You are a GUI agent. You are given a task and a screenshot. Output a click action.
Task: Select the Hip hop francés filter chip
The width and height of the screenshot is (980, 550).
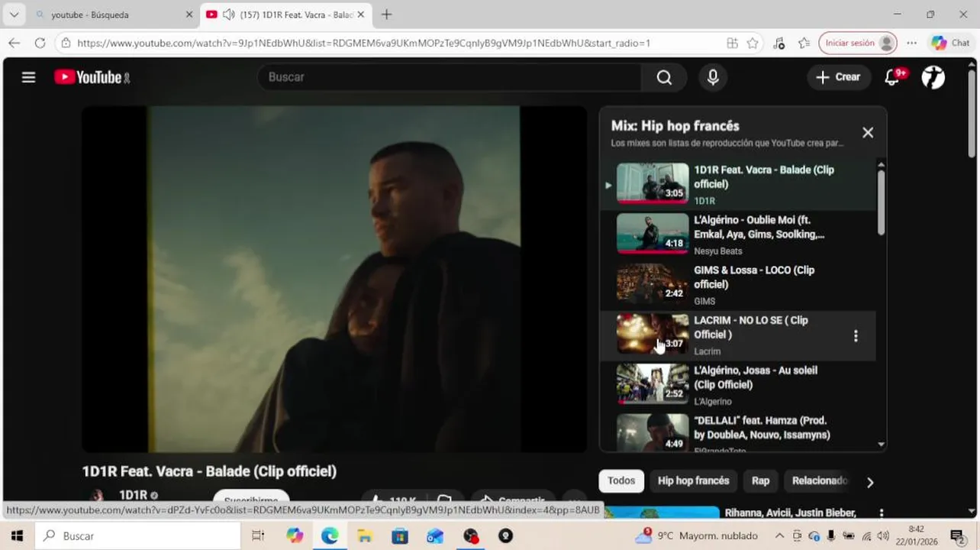pos(693,480)
